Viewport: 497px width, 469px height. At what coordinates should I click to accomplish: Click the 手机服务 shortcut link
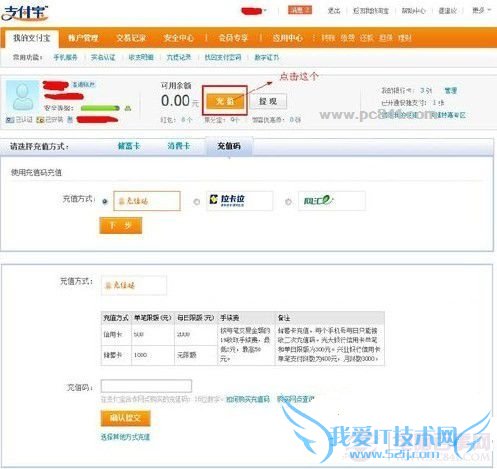click(x=65, y=57)
